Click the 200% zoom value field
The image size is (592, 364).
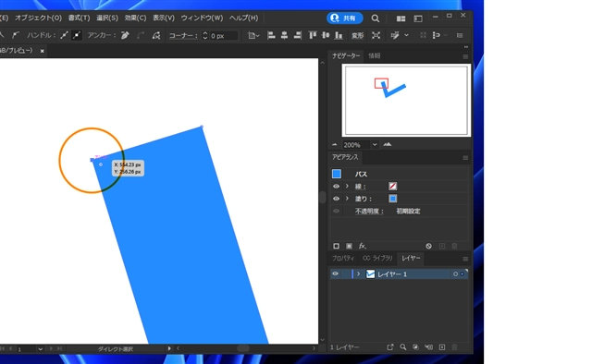tap(356, 145)
